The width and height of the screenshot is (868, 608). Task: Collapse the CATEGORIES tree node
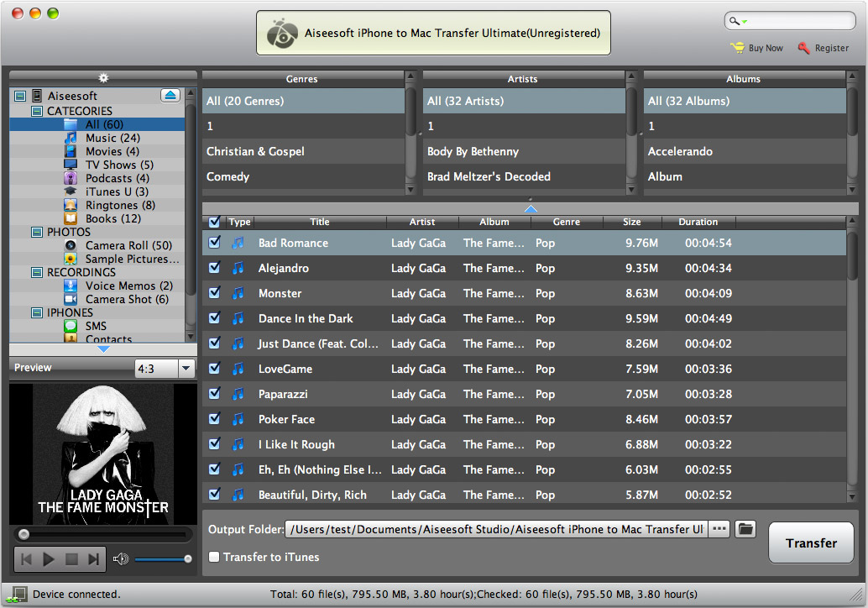[37, 111]
